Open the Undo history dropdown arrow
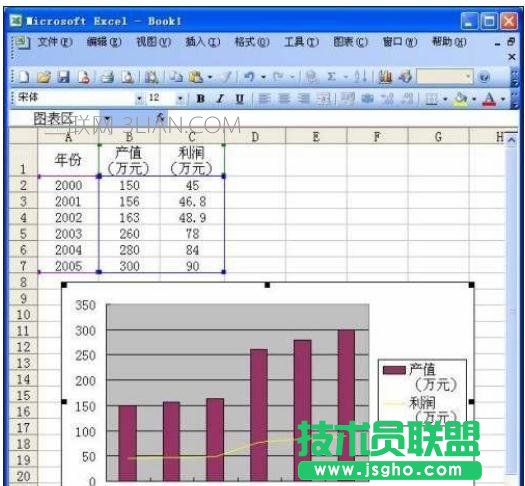The width and height of the screenshot is (525, 486). 264,78
